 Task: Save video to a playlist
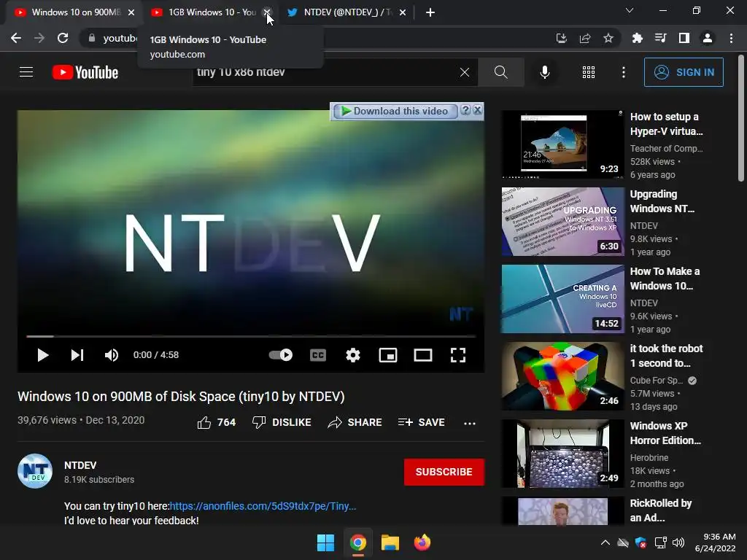421,422
